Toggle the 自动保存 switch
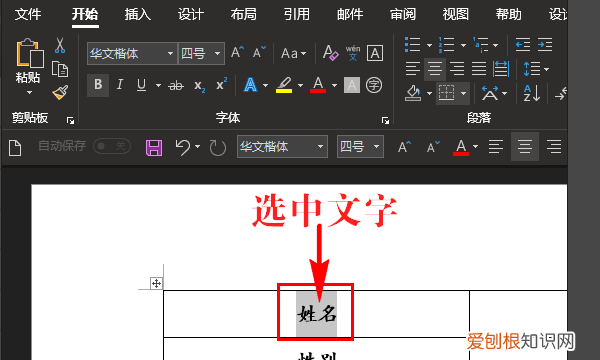The width and height of the screenshot is (600, 360). [x=112, y=146]
